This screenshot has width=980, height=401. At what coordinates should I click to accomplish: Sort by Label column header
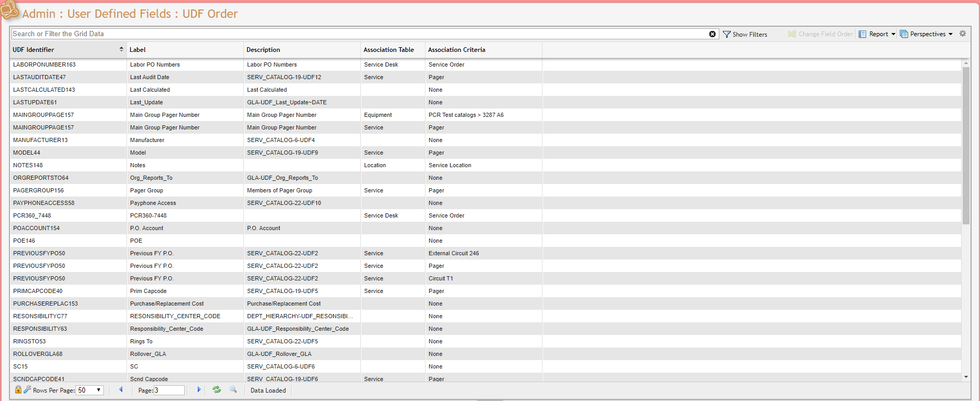tap(137, 50)
